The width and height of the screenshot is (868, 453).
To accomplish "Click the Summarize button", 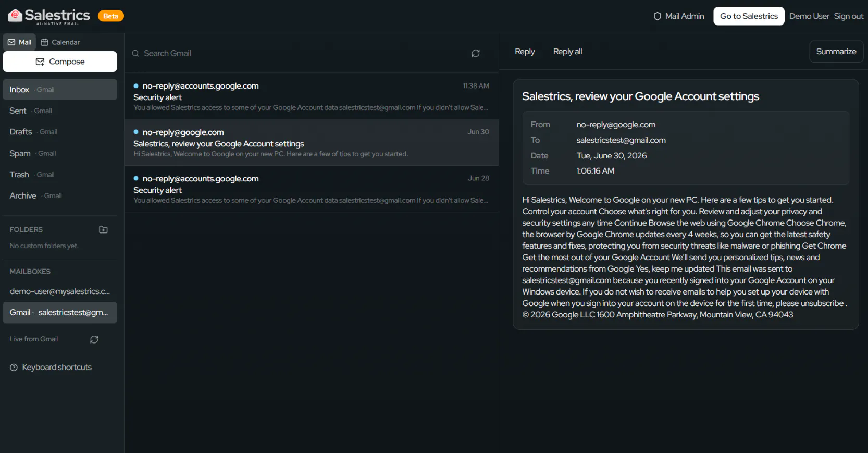I will pos(836,52).
